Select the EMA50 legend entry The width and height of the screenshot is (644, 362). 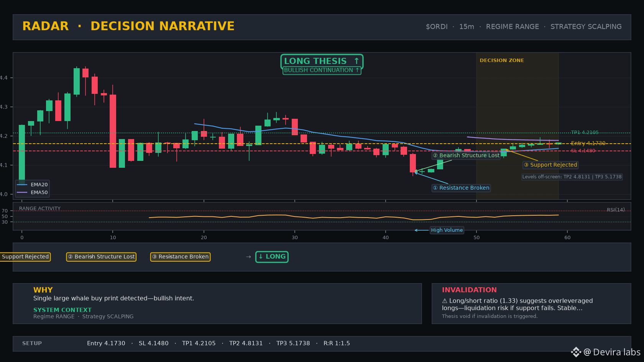point(33,193)
